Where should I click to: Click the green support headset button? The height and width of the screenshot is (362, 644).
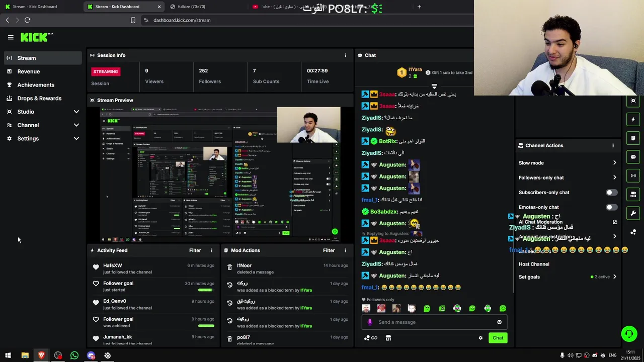pyautogui.click(x=629, y=333)
